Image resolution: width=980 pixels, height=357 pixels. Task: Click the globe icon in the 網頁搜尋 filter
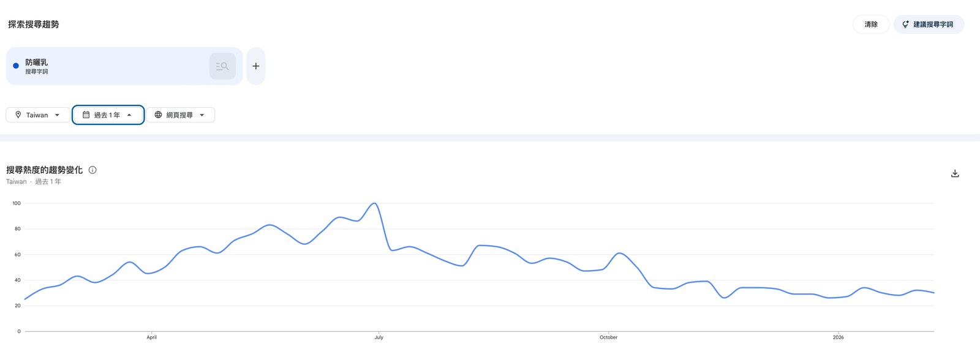point(157,115)
